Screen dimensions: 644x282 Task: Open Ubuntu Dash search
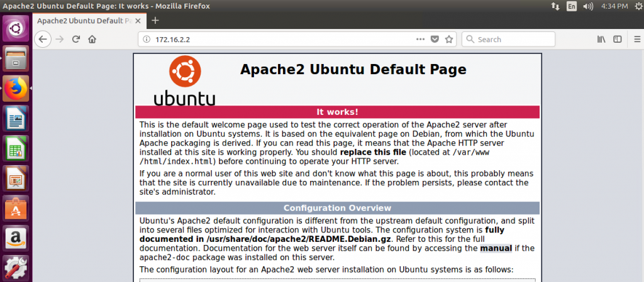click(16, 28)
